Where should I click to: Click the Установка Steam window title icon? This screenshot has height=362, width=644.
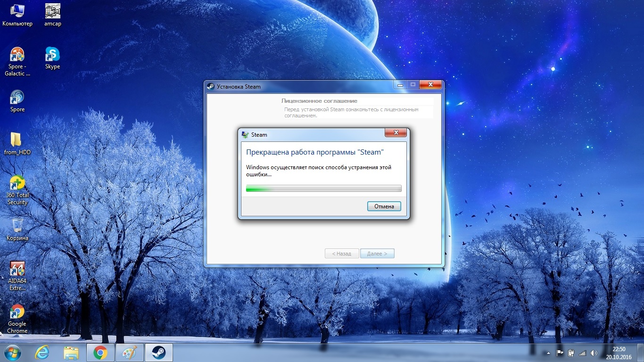coord(211,87)
